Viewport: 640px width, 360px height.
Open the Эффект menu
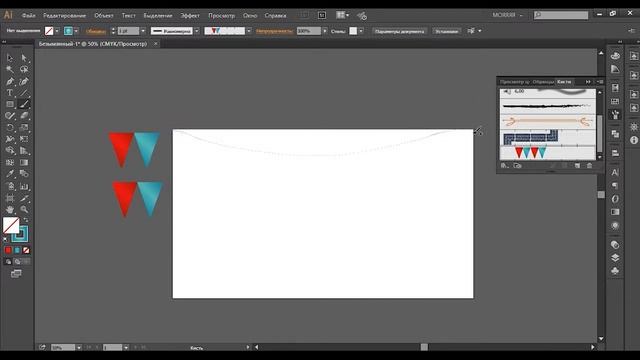[190, 16]
